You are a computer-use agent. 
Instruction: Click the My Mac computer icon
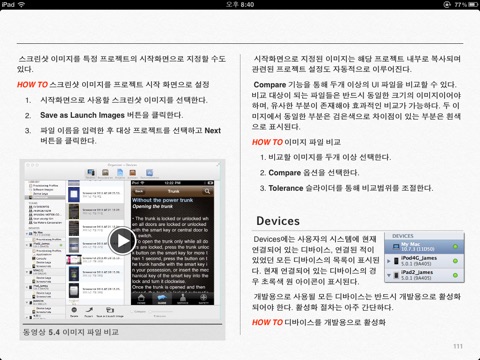coord(396,247)
